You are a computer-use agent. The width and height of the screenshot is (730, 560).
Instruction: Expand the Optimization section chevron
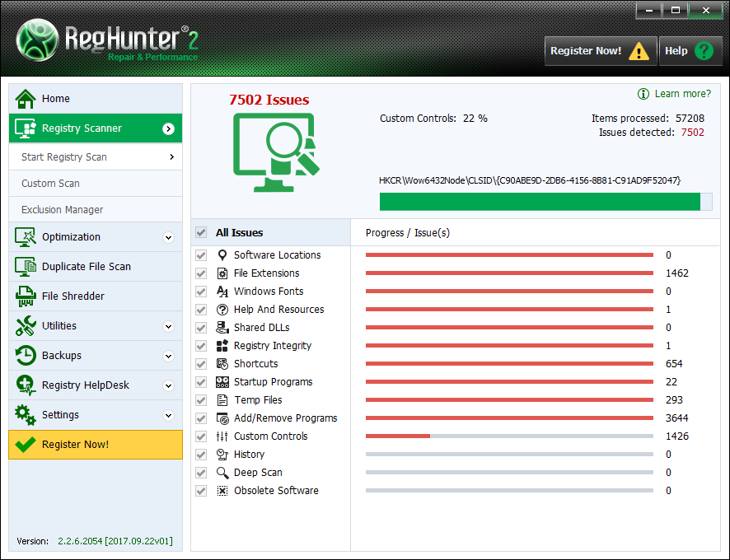pyautogui.click(x=169, y=237)
